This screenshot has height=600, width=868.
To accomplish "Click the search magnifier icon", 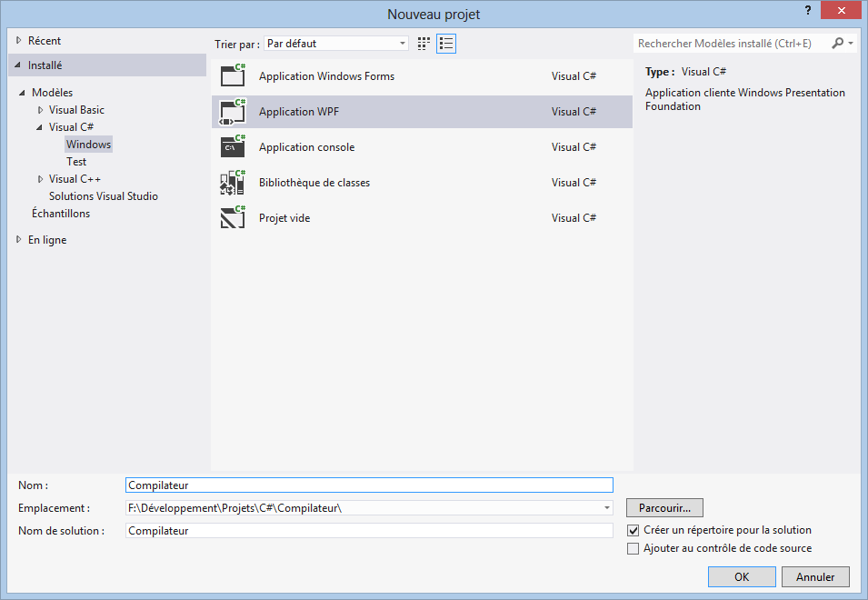I will (838, 43).
